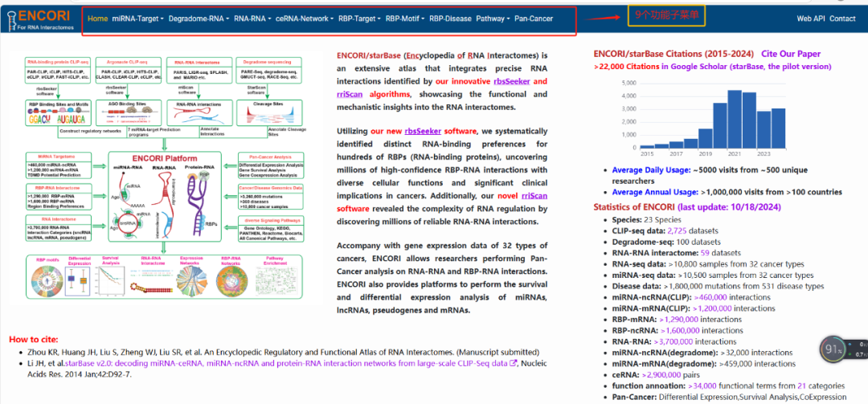Click the RBP-RNA Networks circular graphic
This screenshot has width=868, height=404.
(x=232, y=284)
